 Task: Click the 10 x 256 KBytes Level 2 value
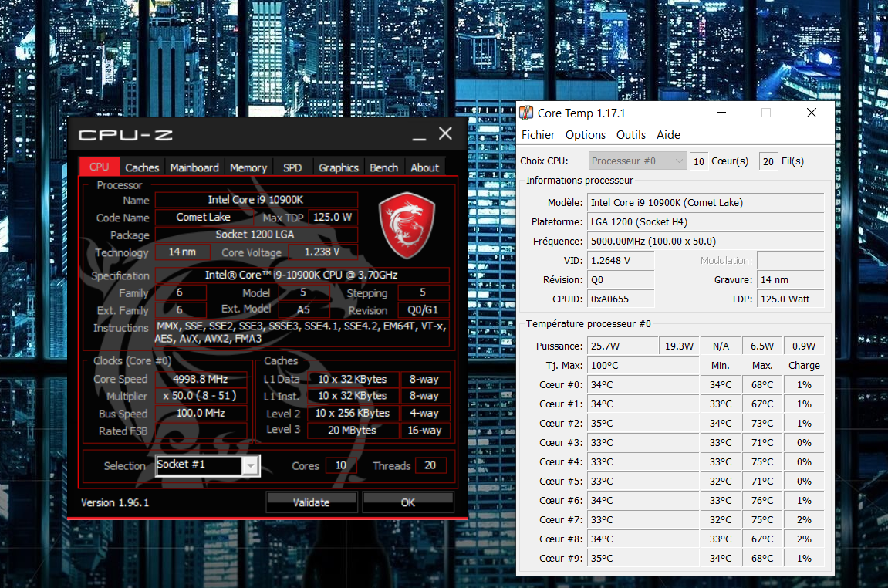click(353, 413)
